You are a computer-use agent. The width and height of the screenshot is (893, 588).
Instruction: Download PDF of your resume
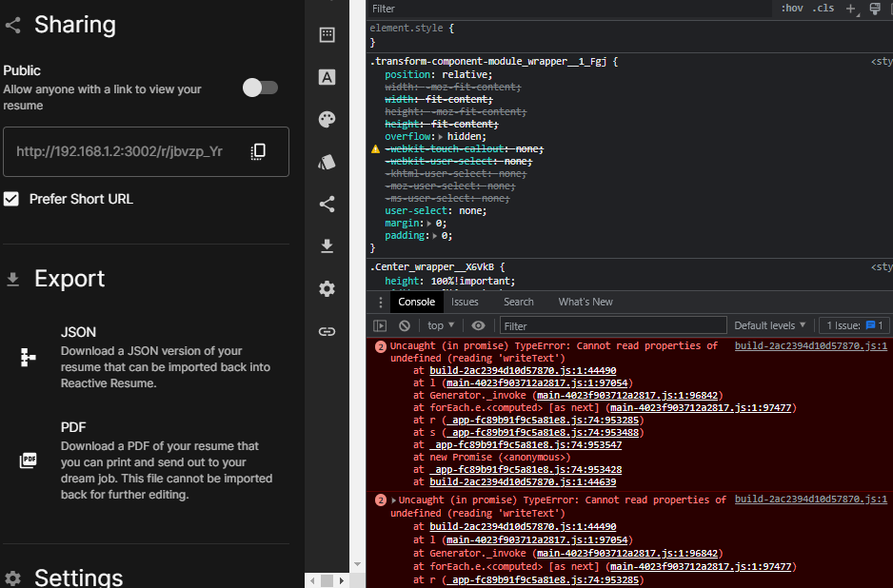146,461
